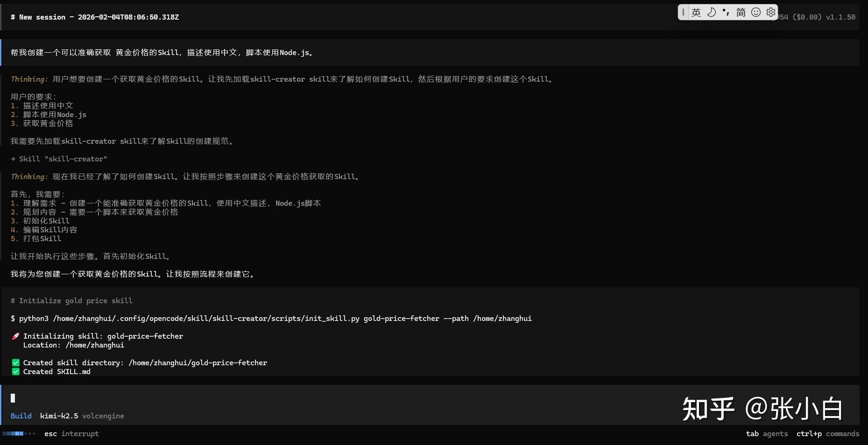Click the volcengine provider label

[103, 416]
